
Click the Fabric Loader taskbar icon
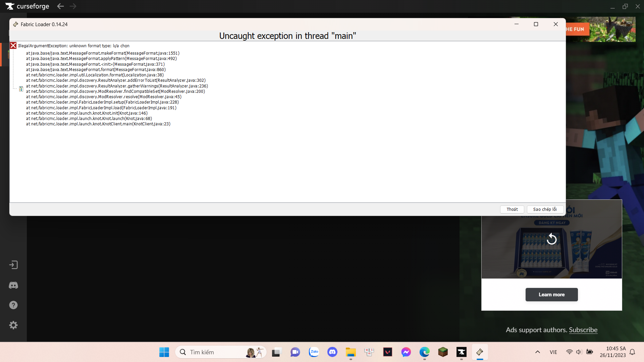pyautogui.click(x=480, y=352)
